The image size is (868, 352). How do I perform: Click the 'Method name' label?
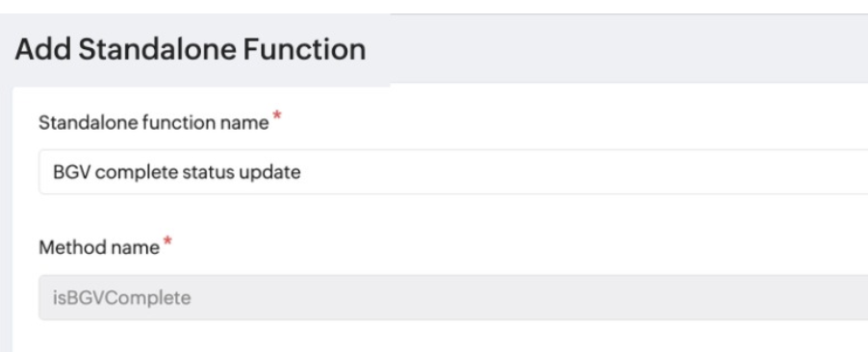(99, 247)
